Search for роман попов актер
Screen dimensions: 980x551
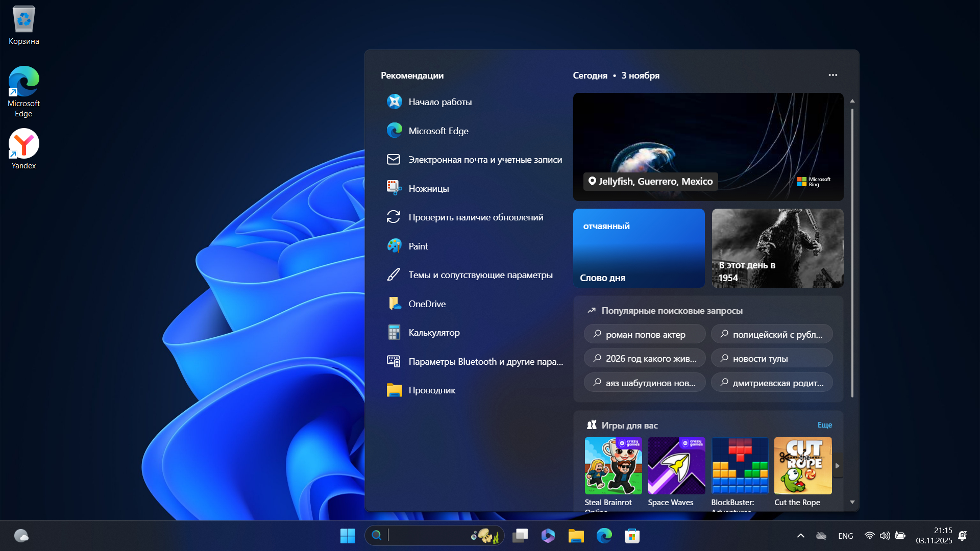click(645, 335)
